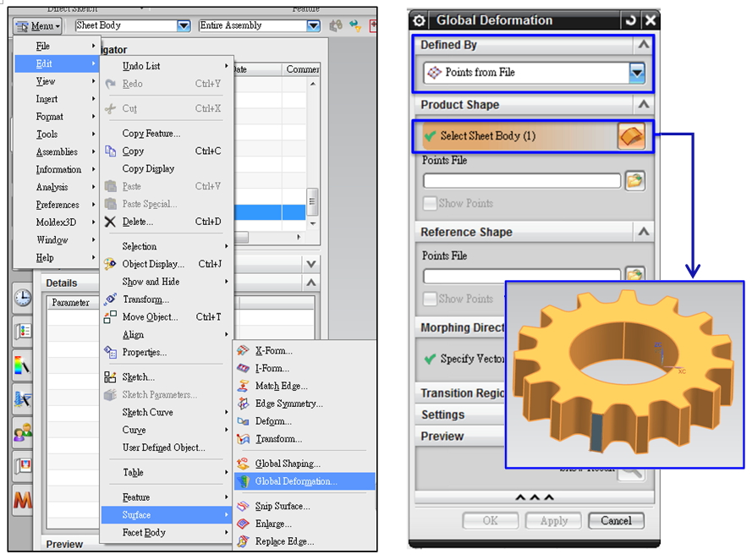Click the sheet body selection icon

point(631,135)
